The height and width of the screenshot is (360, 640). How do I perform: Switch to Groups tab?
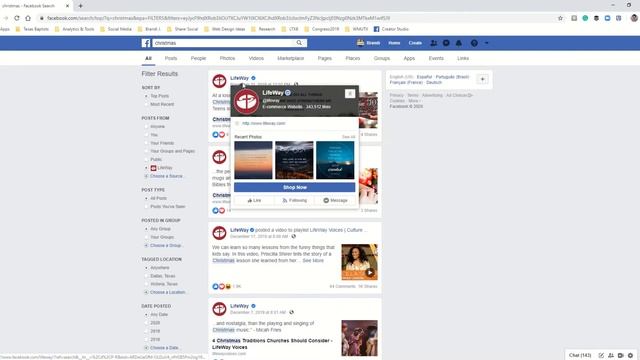[x=382, y=58]
